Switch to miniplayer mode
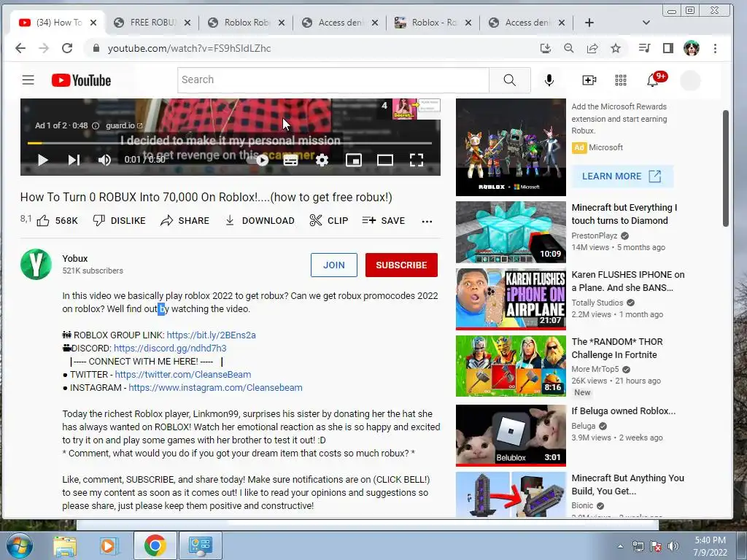This screenshot has width=747, height=560. click(x=354, y=160)
